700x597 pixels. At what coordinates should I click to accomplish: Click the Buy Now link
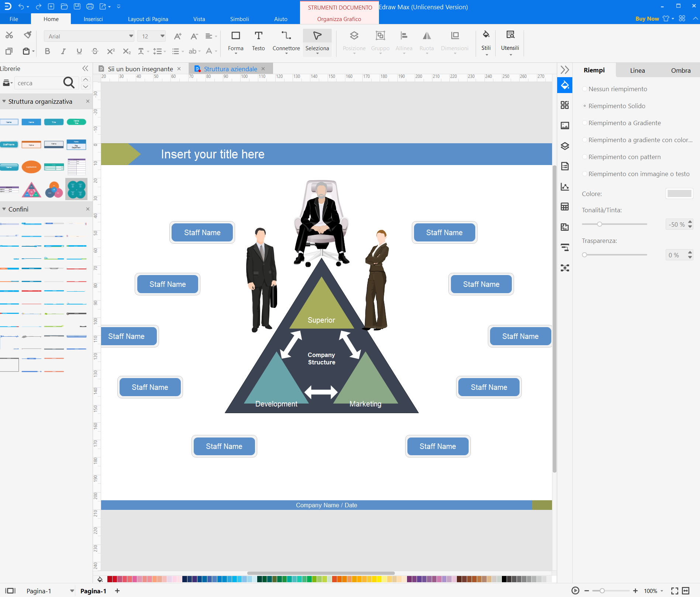[x=647, y=19]
